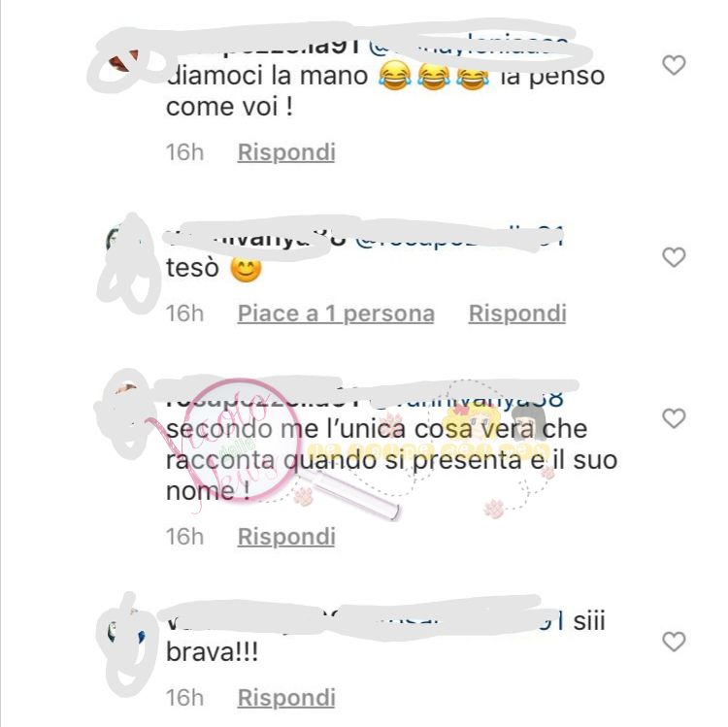The height and width of the screenshot is (727, 728).
Task: Open mentioned user in the first comment
Action: pos(469,47)
